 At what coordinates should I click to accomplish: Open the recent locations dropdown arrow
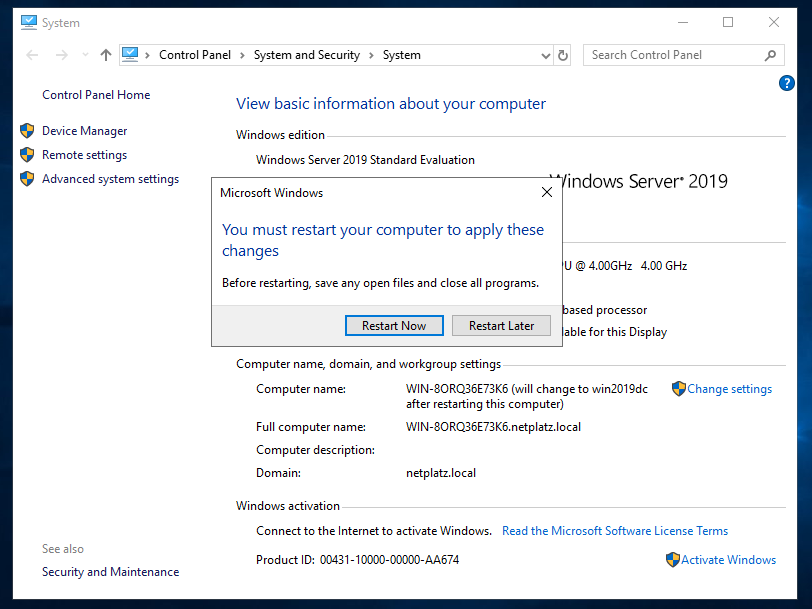85,55
